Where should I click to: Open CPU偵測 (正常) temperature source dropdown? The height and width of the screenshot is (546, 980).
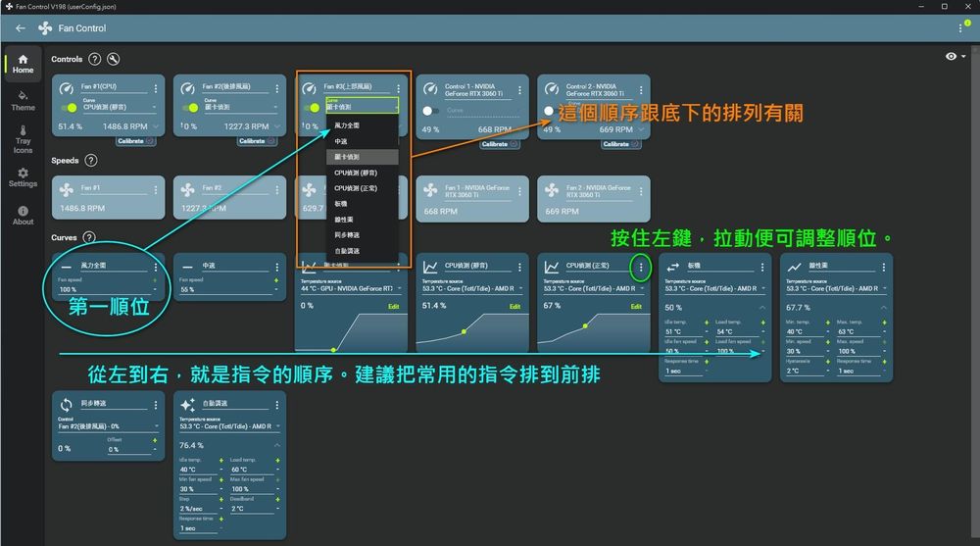click(595, 288)
